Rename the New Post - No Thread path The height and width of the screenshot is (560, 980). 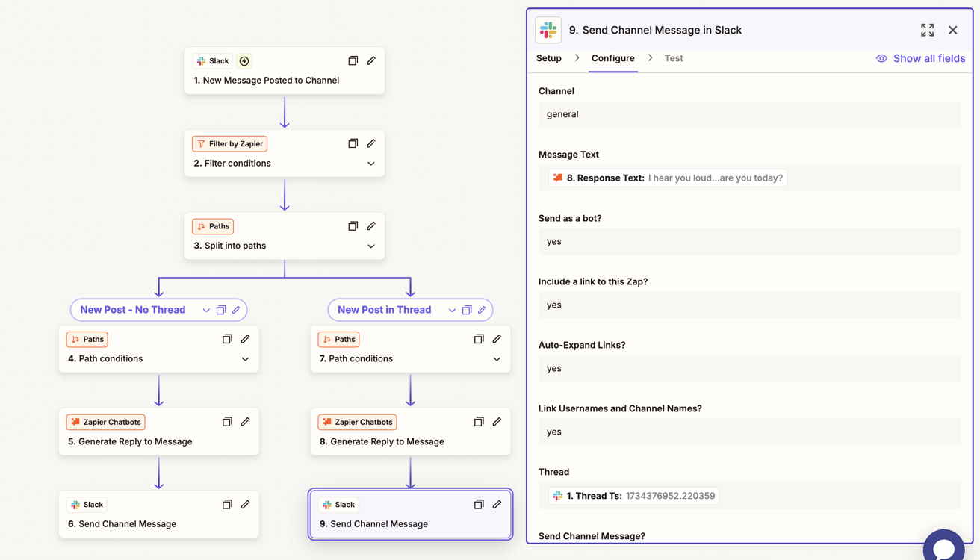pyautogui.click(x=236, y=310)
